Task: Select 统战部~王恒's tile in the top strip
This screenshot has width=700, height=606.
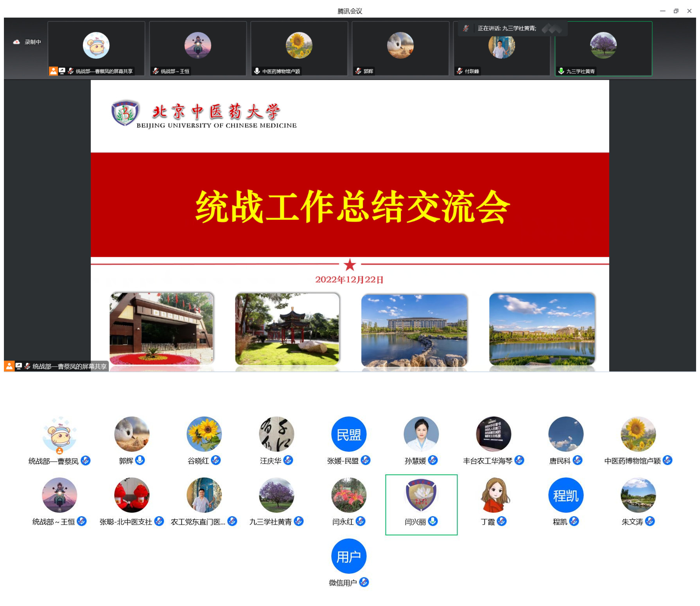Action: click(x=197, y=48)
